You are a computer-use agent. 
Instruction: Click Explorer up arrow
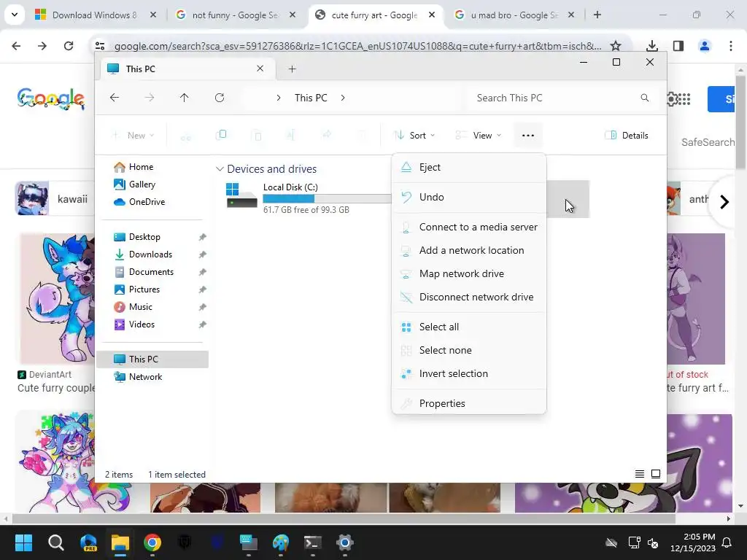coord(185,98)
